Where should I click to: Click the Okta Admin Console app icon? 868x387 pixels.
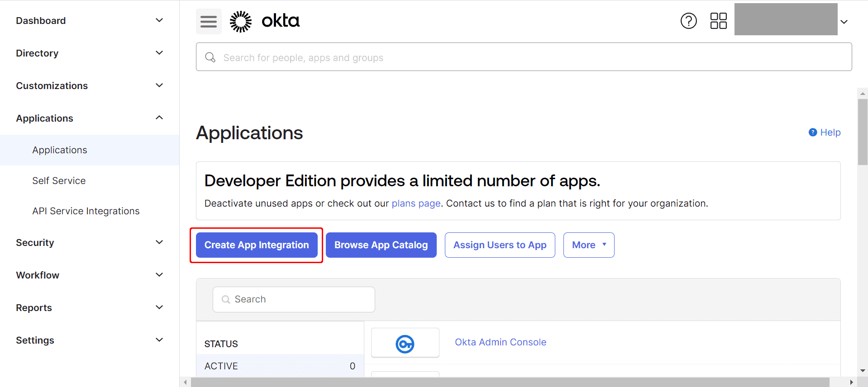pyautogui.click(x=405, y=344)
